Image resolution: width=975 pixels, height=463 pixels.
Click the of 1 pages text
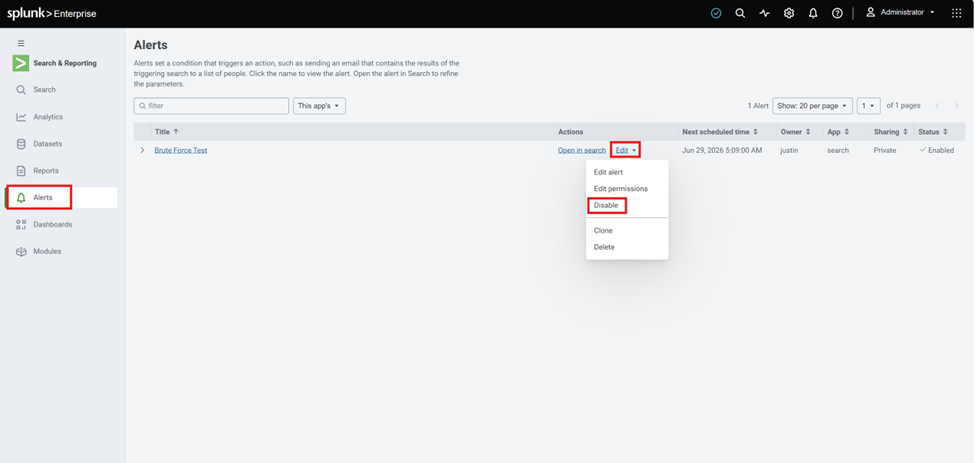[903, 106]
